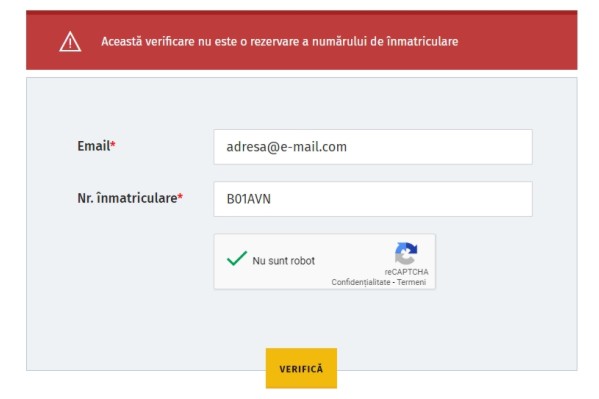Click the Email label
Image resolution: width=599 pixels, height=399 pixels.
[x=94, y=146]
